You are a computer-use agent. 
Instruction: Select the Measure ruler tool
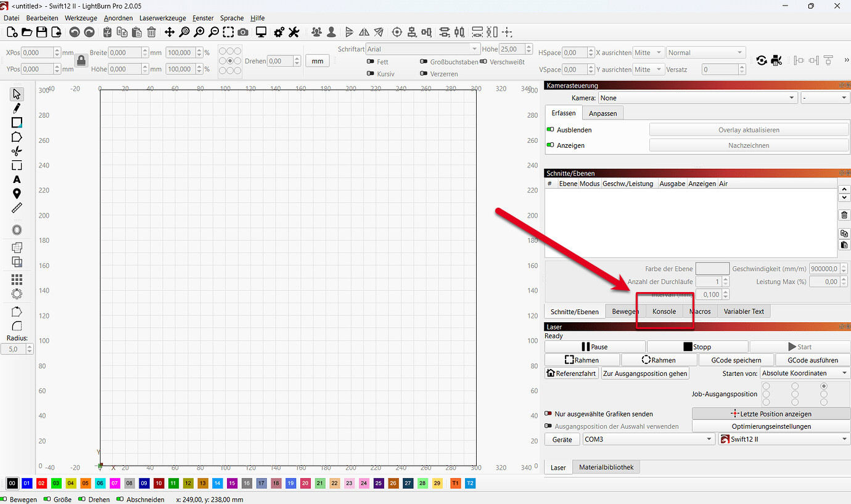tap(17, 208)
